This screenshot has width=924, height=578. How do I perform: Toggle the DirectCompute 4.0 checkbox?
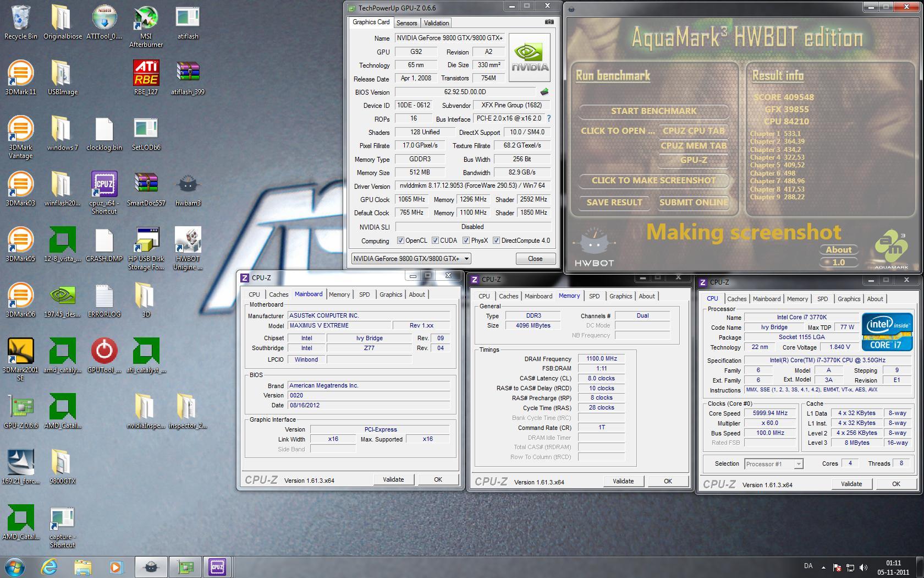click(496, 241)
